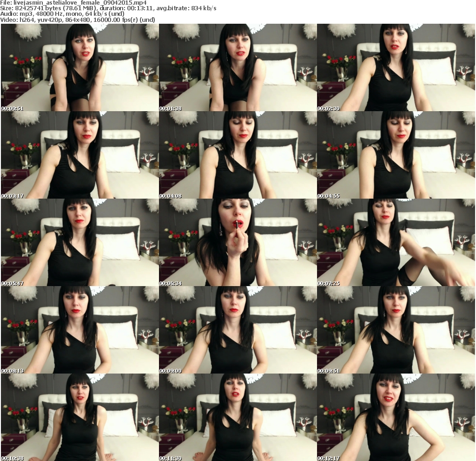Select the video frame thumbnail at 00:01:38
476x461 pixels.
pos(238,67)
